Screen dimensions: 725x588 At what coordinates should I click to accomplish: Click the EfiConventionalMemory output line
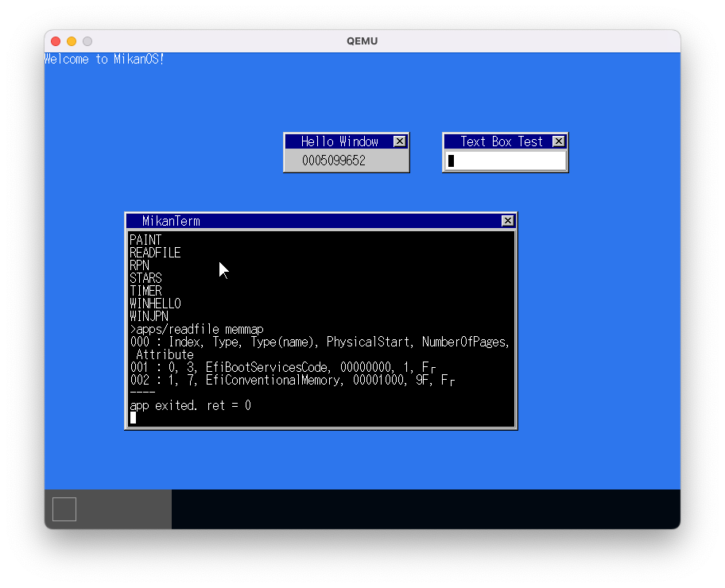[293, 380]
